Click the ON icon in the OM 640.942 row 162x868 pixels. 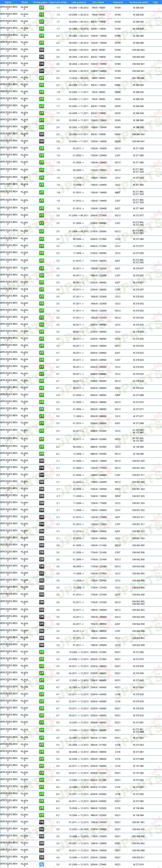click(41, 50)
